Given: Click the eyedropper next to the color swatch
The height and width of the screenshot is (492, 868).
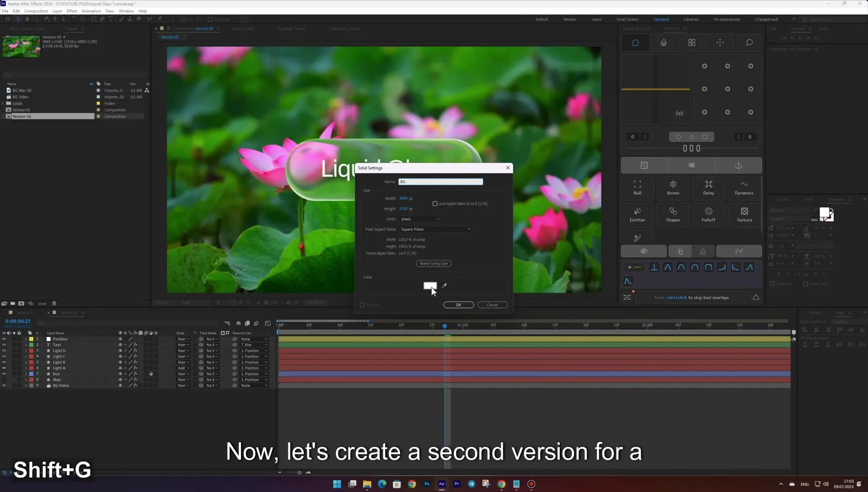Looking at the screenshot, I should [x=444, y=286].
